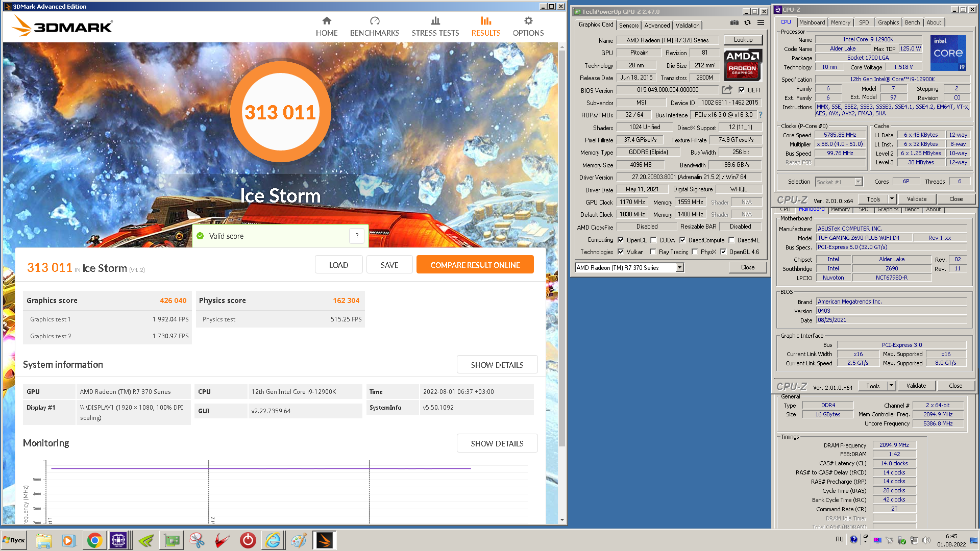Toggle the DirectML checkbox
Screen dimensions: 980x551
point(731,240)
